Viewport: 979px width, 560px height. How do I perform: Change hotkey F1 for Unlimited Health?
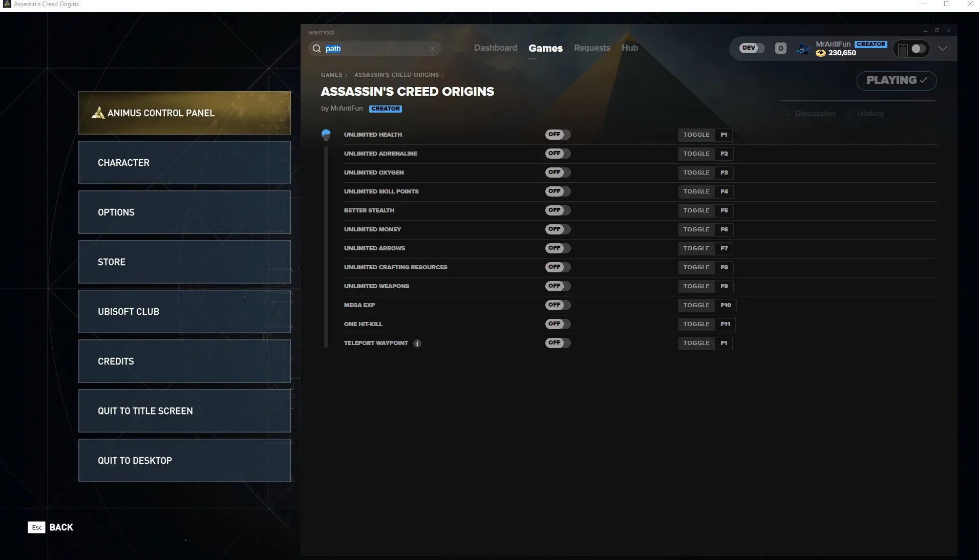point(724,135)
